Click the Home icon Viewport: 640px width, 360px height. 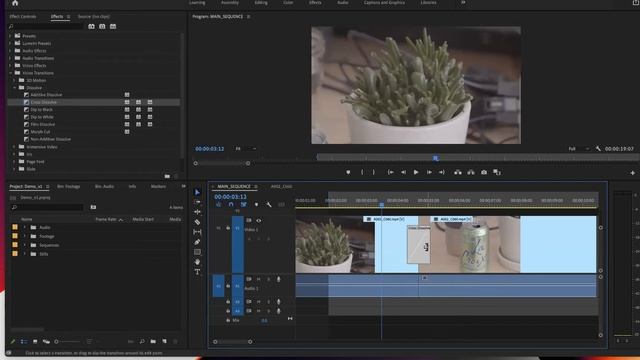(15, 3)
